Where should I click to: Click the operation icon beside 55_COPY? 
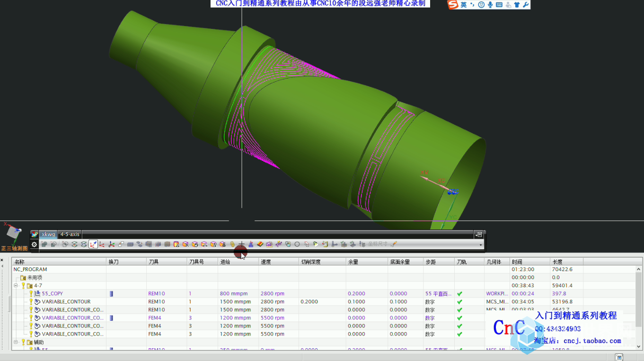click(x=37, y=293)
